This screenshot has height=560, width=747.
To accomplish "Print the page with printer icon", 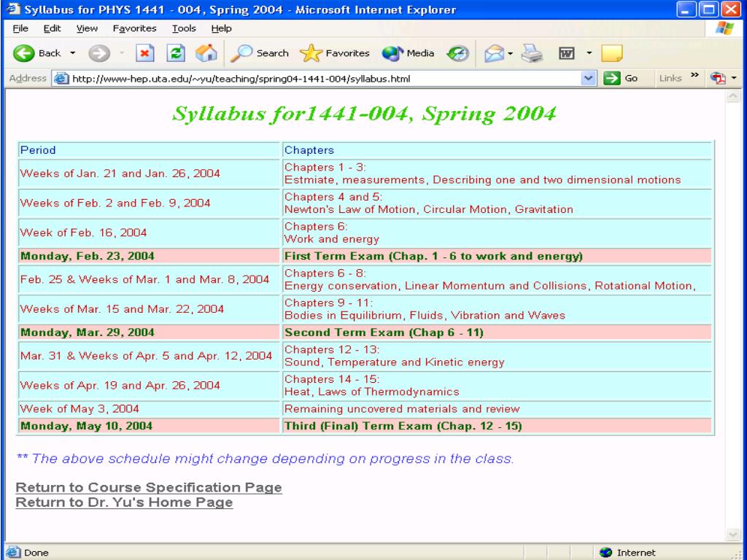I will coord(532,53).
